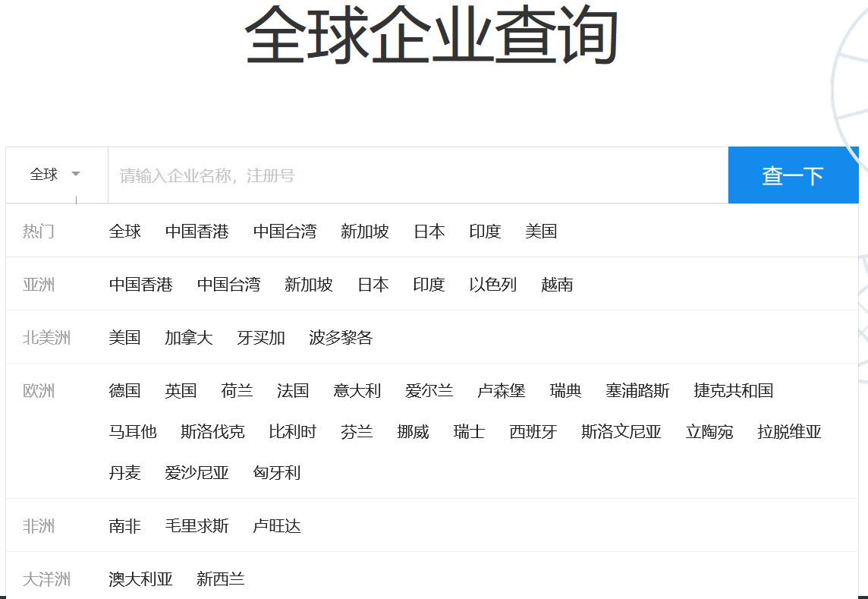Choose 美国 in the 热门 row

click(x=541, y=232)
